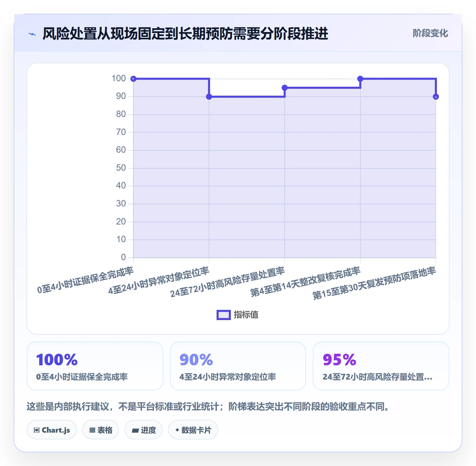Click x-axis label 第15至第30天复发预防项落地率

pyautogui.click(x=374, y=283)
